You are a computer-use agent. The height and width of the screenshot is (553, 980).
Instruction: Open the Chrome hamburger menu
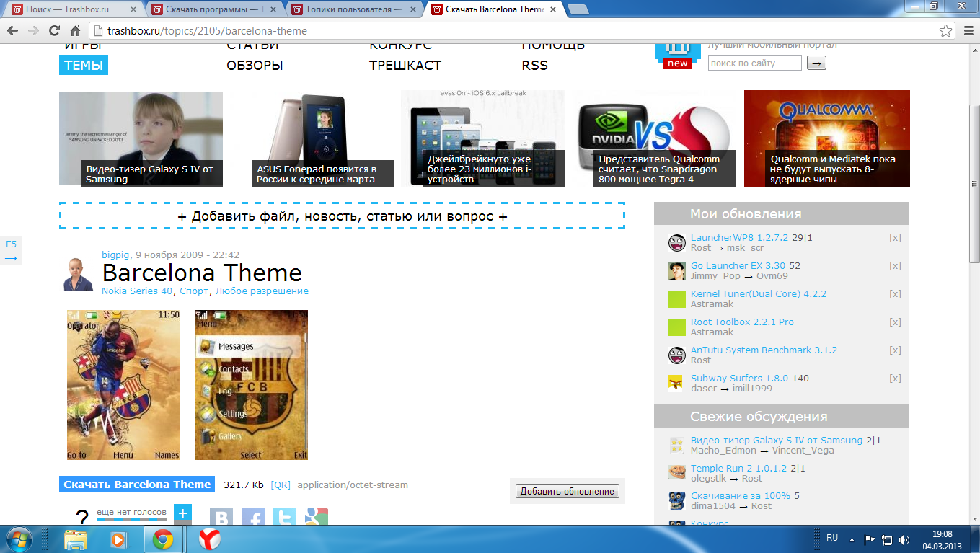[x=968, y=31]
